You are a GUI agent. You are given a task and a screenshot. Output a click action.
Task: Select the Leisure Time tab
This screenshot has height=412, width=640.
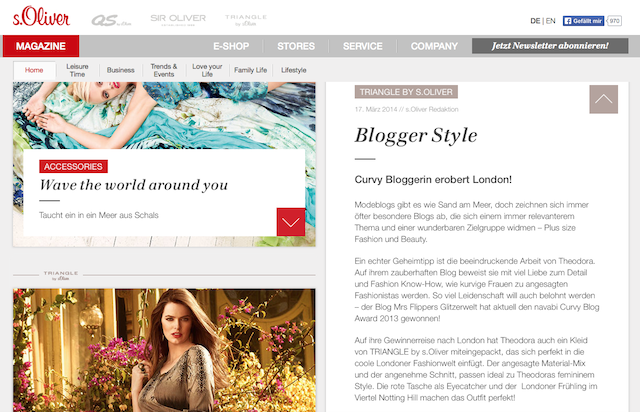tap(77, 70)
